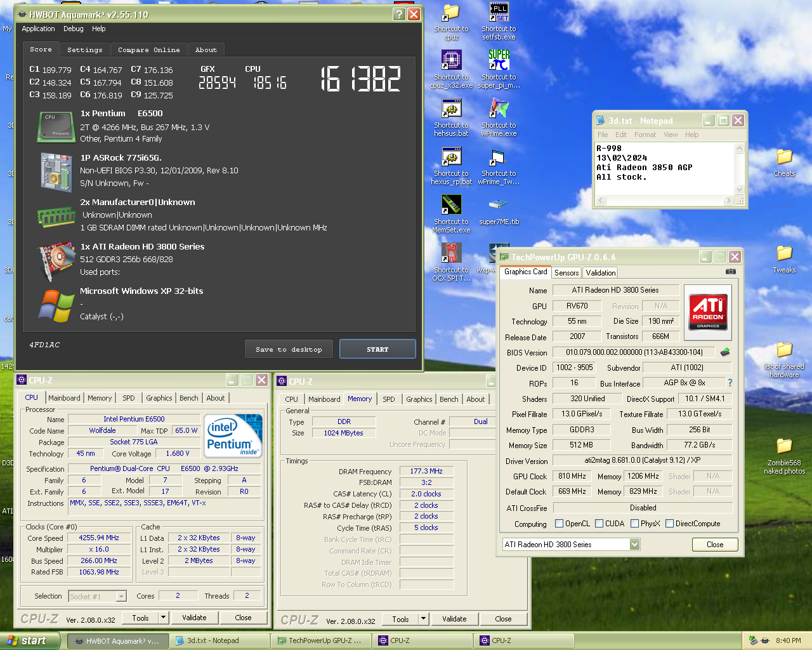Toggle the DirectCompute checkbox in GPU-Z

(669, 523)
